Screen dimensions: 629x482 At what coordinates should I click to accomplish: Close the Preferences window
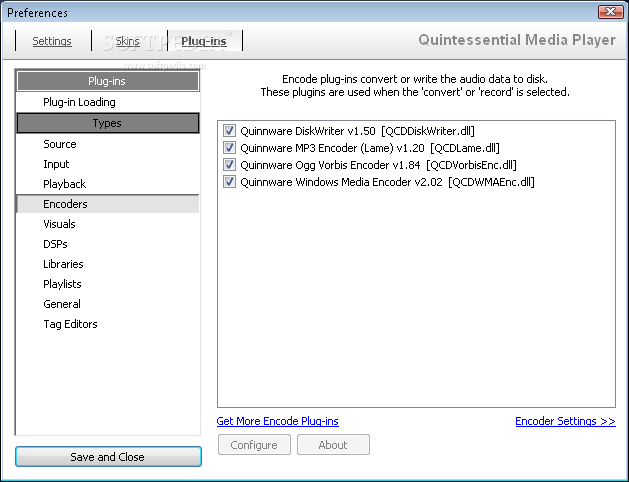point(610,12)
